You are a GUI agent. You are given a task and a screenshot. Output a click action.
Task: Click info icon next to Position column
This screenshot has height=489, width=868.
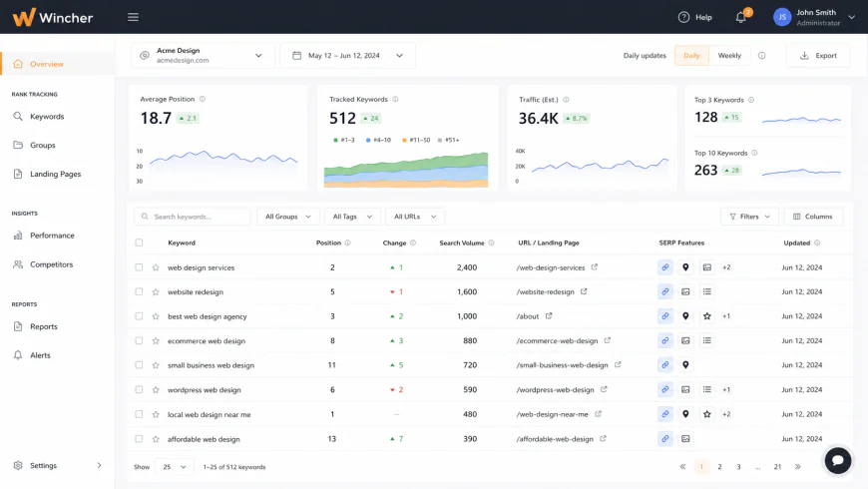point(347,243)
